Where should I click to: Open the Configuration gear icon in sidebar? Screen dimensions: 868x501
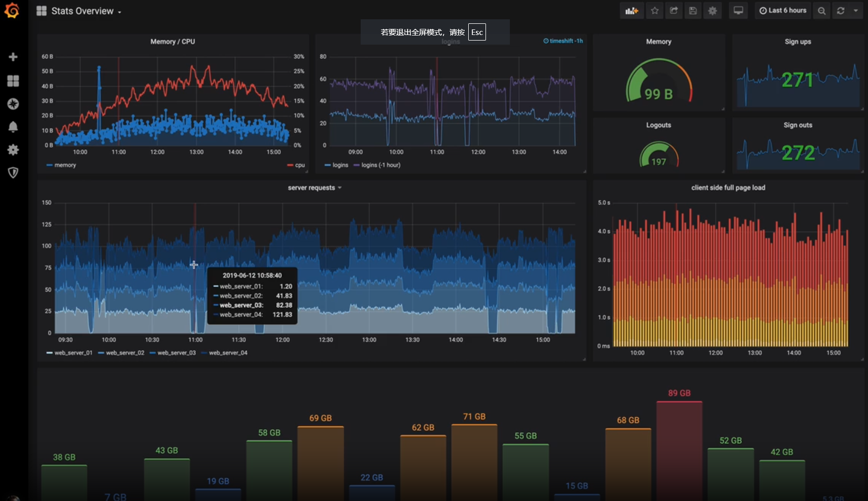coord(13,150)
